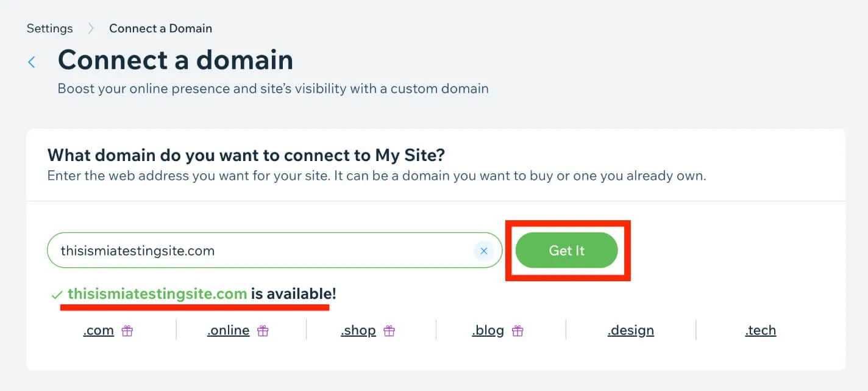Select the .com domain suggestion

point(98,330)
